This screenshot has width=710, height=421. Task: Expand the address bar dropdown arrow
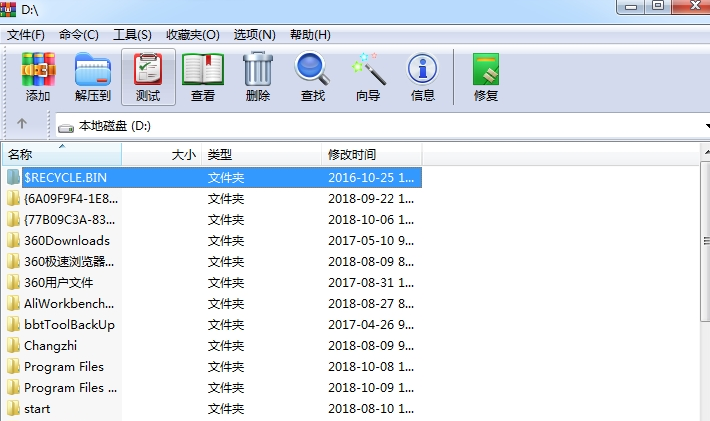coord(707,125)
